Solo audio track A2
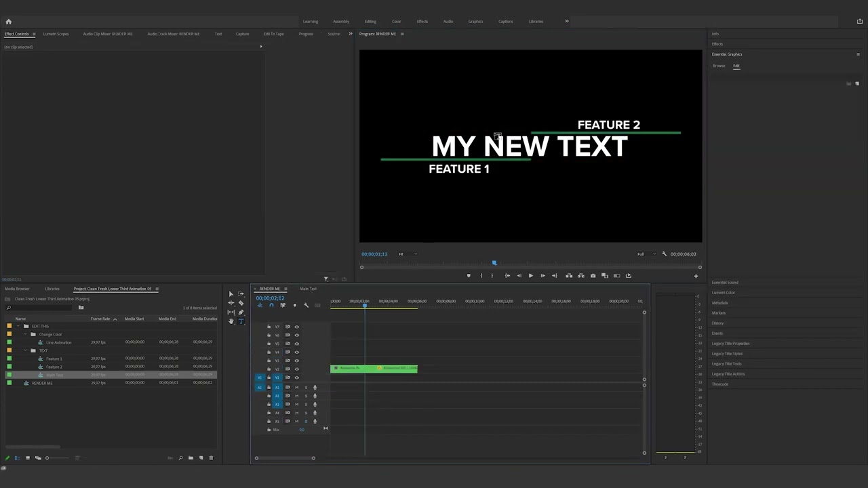This screenshot has width=868, height=488. click(305, 396)
